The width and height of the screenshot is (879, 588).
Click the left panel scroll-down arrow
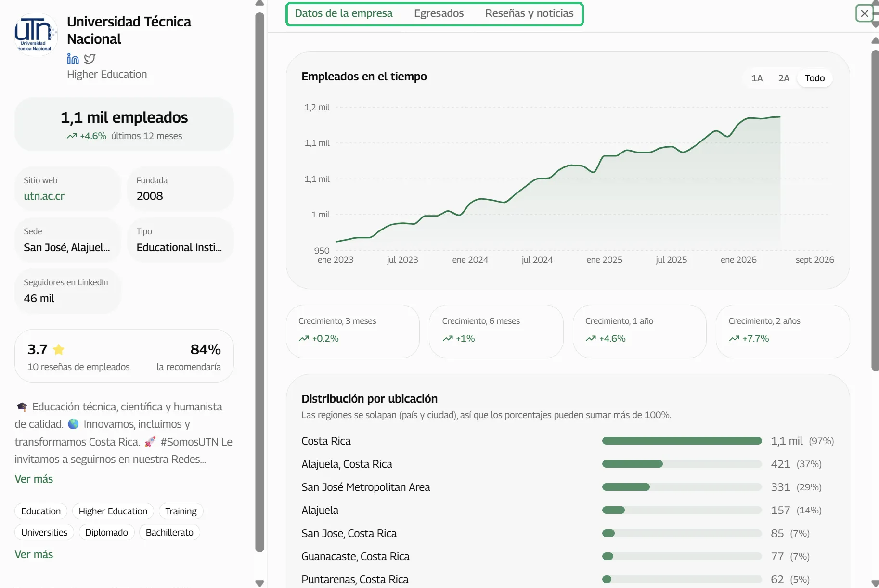259,583
